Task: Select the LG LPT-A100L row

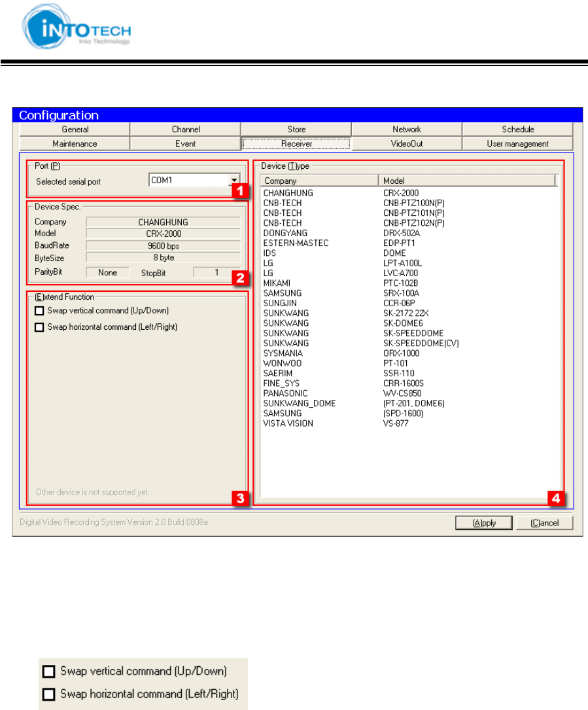Action: coord(409,263)
